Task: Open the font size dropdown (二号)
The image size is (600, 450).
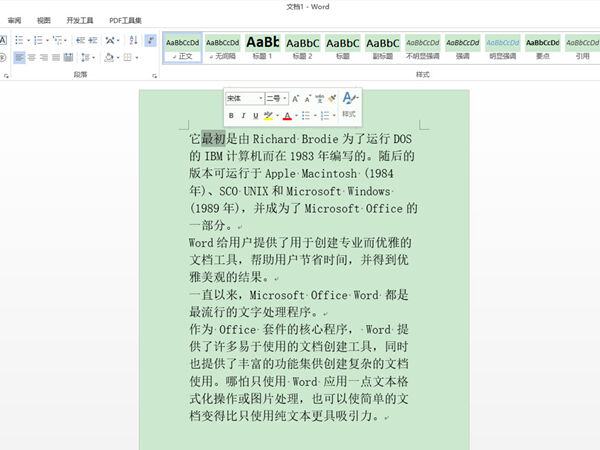Action: [276, 99]
